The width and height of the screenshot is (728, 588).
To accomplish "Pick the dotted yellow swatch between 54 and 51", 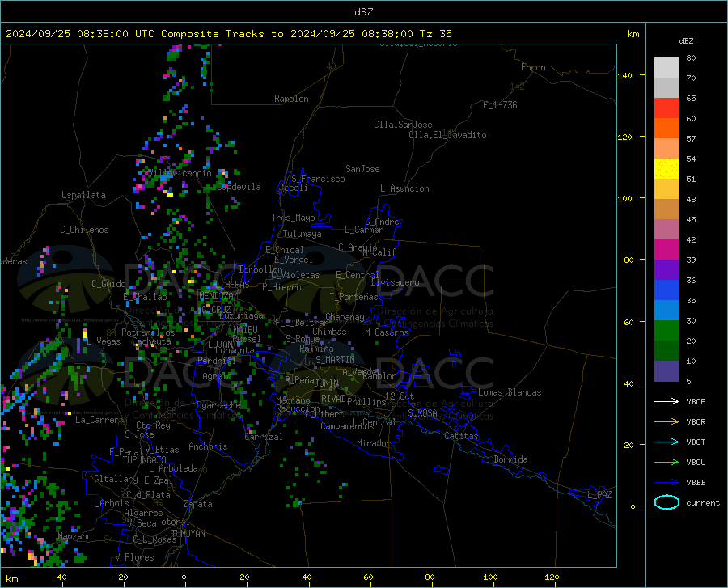I will click(x=667, y=169).
